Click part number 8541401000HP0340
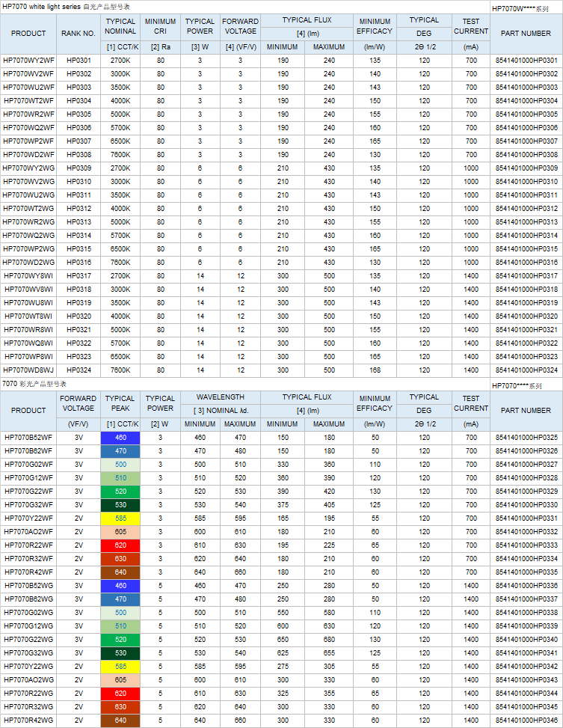563x728 pixels. pos(526,640)
